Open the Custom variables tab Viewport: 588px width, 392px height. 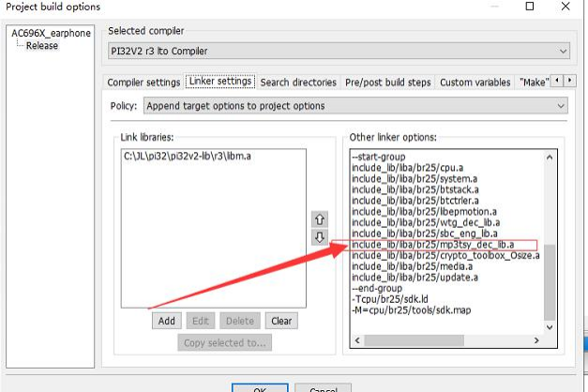coord(475,83)
